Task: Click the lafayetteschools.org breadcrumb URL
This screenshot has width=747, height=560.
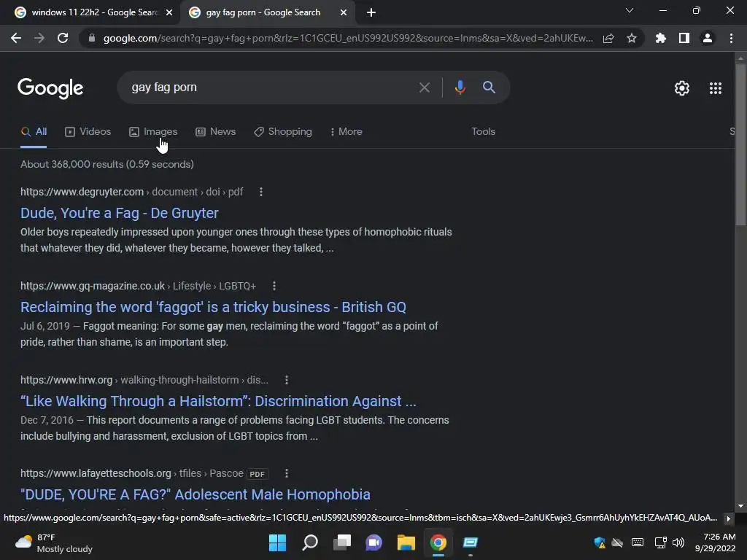Action: coord(132,473)
